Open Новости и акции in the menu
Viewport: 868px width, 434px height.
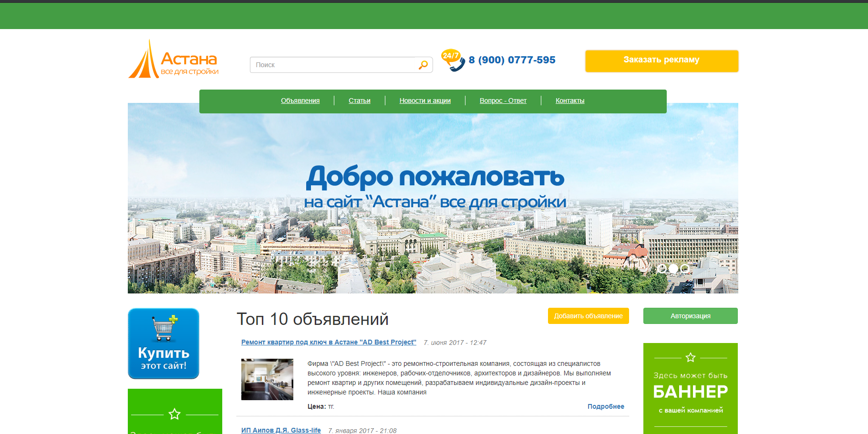click(x=425, y=101)
